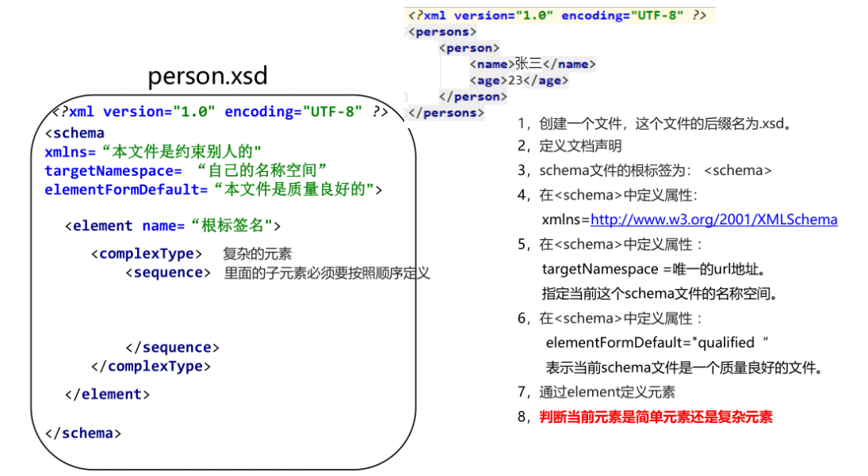The image size is (868, 476).
Task: Click step 4 在<schema>中定义属性
Action: (608, 195)
